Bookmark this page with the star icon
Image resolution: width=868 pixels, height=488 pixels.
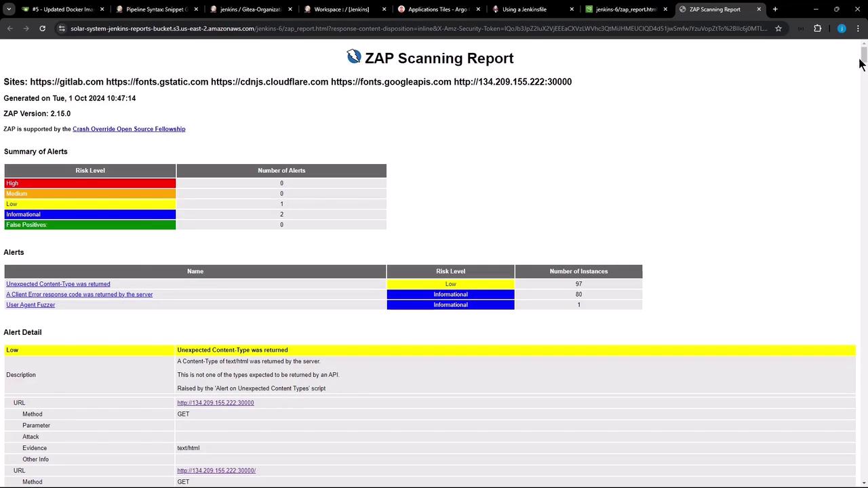click(778, 28)
